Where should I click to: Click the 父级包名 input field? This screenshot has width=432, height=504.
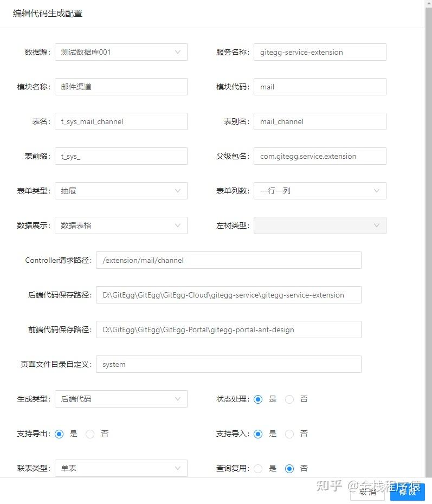point(320,156)
